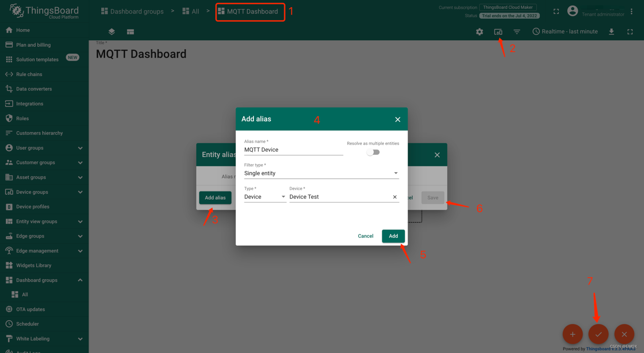Click the Device autocomplete field
Screen dimensions: 644x353
click(340, 197)
